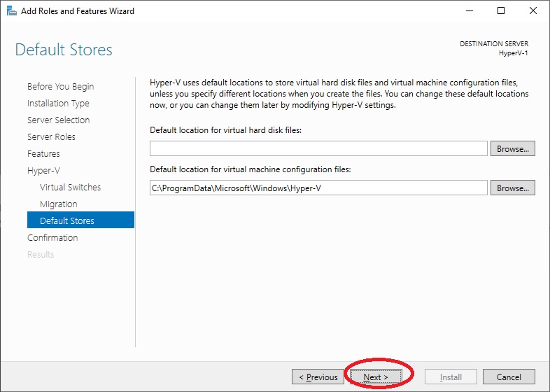The image size is (550, 392).
Task: Click the virtual hard disk location field
Action: (318, 148)
